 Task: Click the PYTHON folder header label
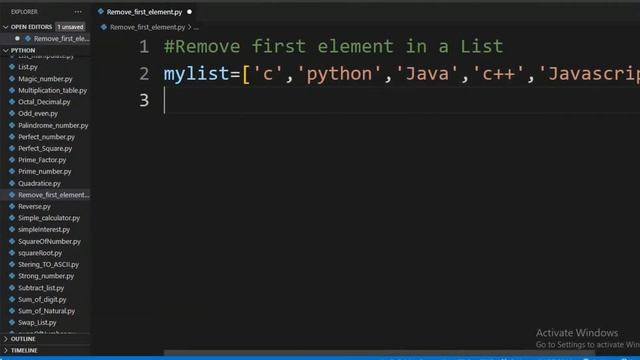pyautogui.click(x=23, y=50)
